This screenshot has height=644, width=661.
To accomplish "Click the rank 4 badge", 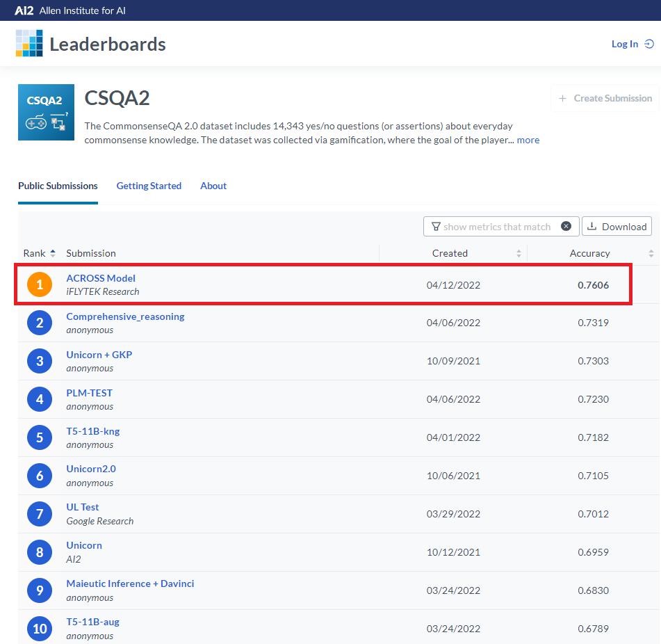I will coord(40,399).
